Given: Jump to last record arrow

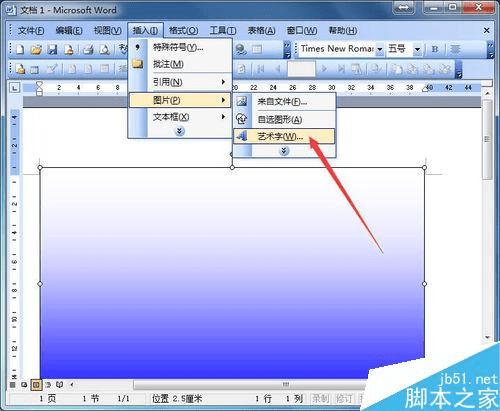Looking at the screenshot, I should tap(341, 69).
